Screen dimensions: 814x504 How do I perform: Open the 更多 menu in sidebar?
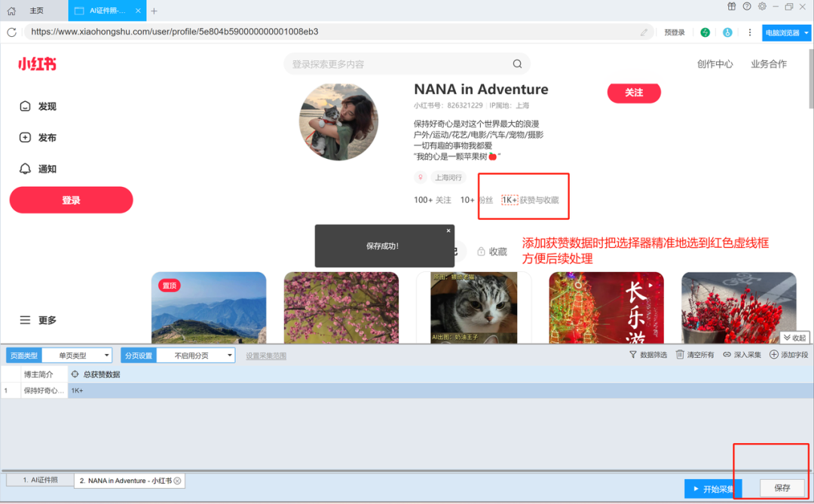coord(38,320)
